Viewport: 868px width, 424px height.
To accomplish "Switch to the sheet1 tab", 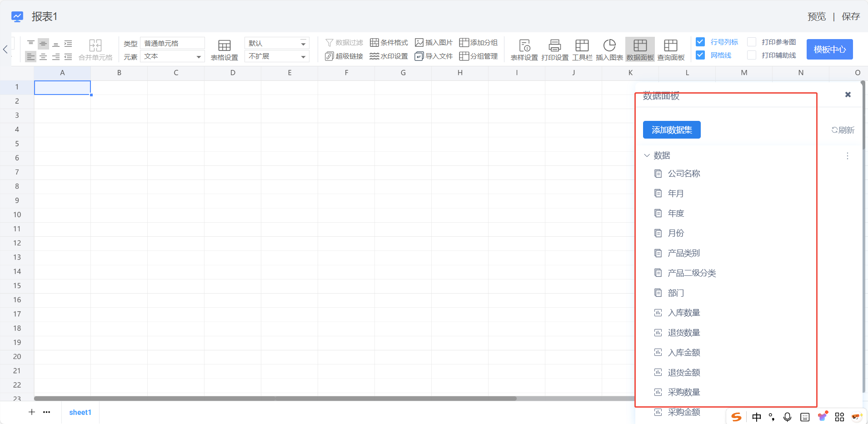I will tap(80, 412).
